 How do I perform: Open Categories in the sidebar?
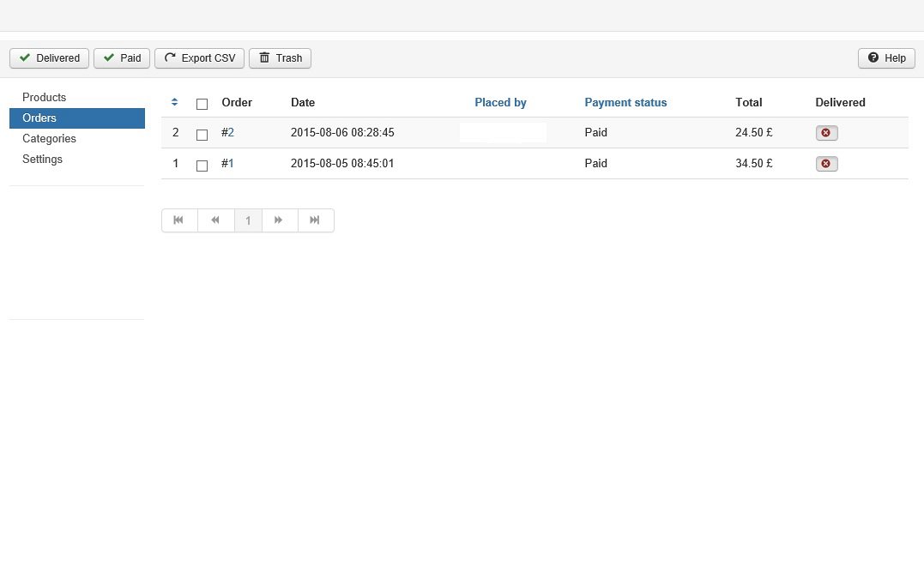[49, 139]
